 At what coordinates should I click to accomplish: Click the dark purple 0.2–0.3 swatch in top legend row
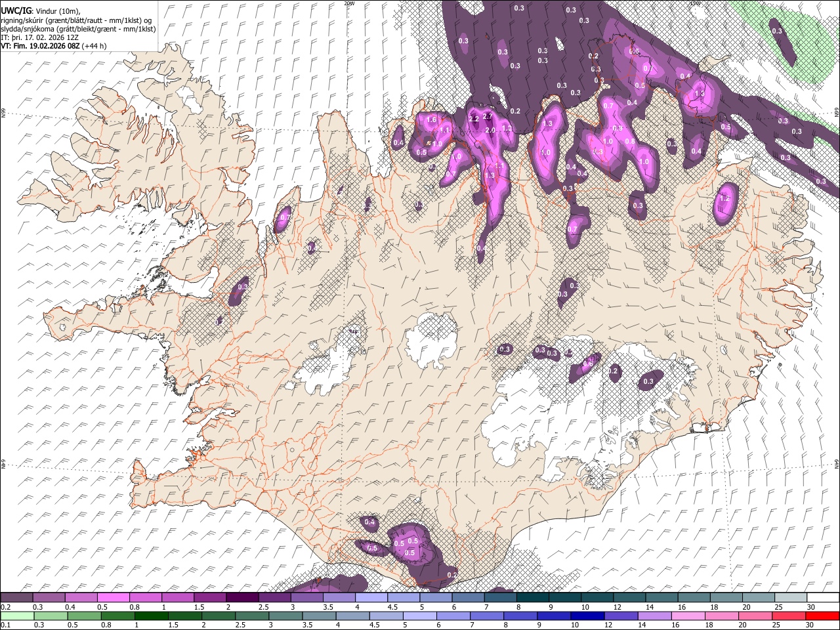[x=17, y=598]
